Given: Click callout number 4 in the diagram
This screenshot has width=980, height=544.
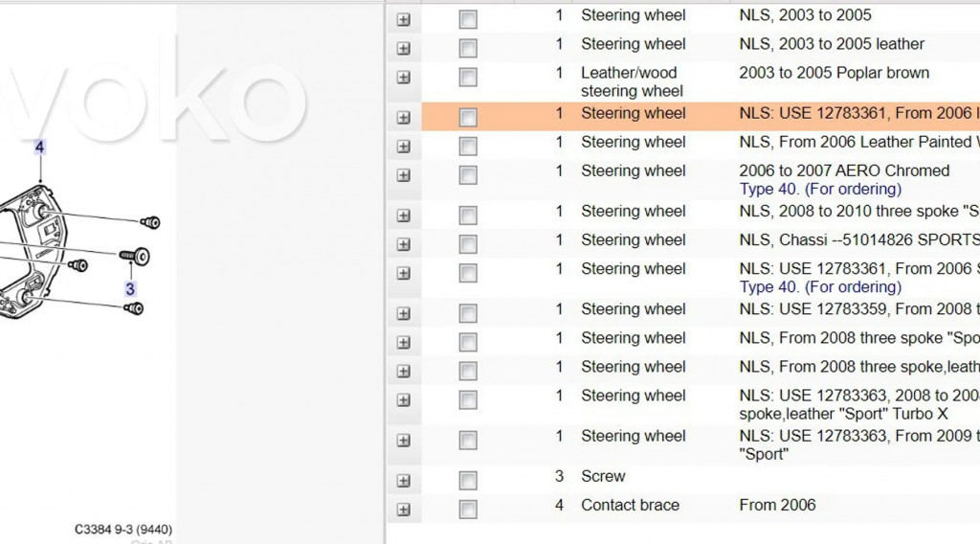Looking at the screenshot, I should pos(40,147).
